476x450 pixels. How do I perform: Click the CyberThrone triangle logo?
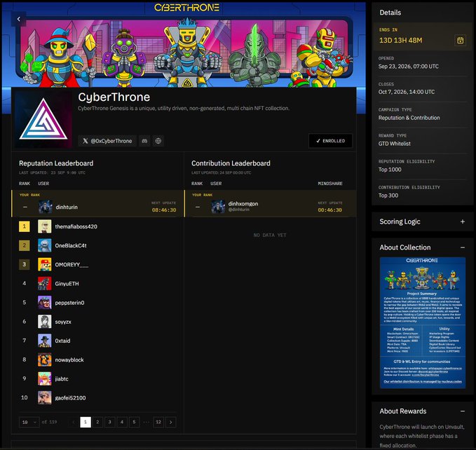click(43, 119)
